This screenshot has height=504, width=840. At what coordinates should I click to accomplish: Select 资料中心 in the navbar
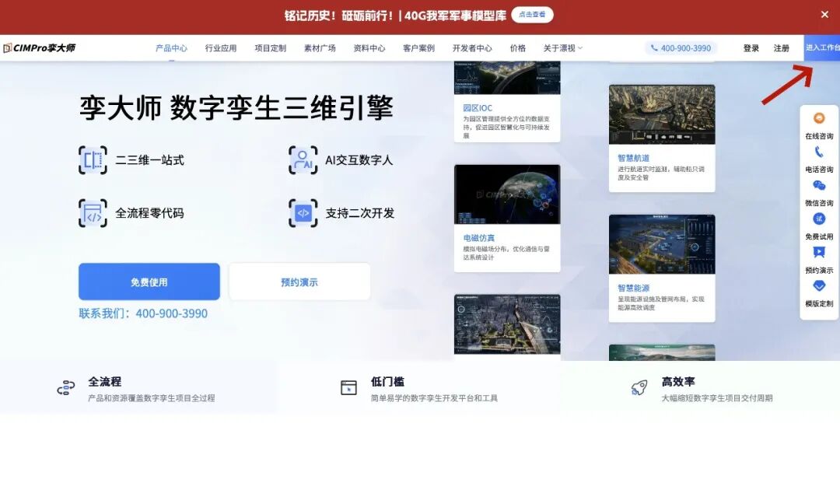[369, 48]
